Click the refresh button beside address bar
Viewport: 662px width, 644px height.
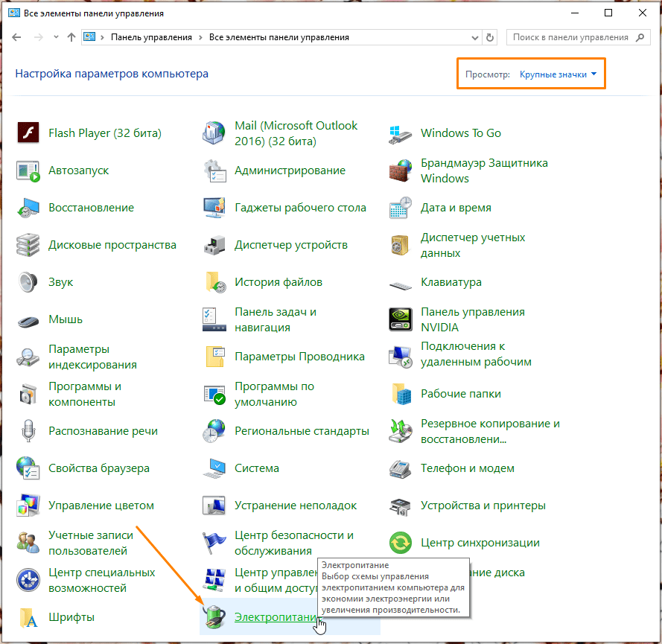[x=490, y=37]
